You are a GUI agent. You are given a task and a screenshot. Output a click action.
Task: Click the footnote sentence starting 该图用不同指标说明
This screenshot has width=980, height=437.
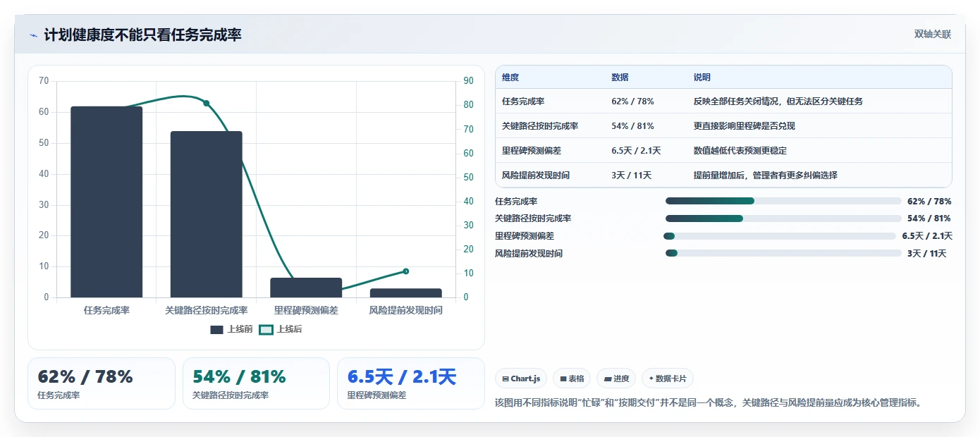(709, 403)
